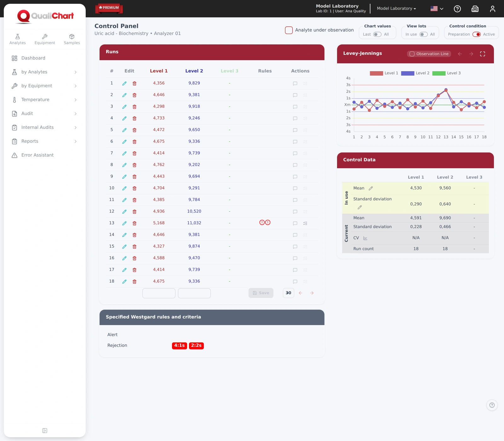504x441 pixels.
Task: Enable the Observation Line option
Action: (x=429, y=54)
